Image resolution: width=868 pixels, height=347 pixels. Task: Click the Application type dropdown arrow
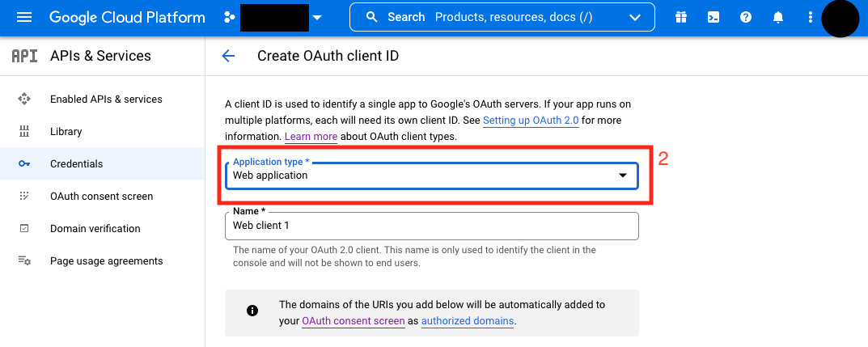[623, 176]
